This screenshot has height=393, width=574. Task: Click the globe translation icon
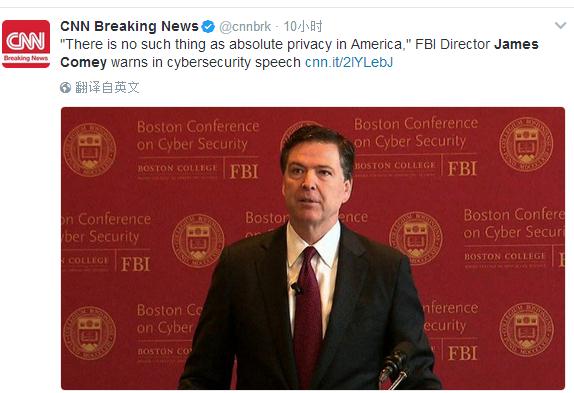(65, 88)
